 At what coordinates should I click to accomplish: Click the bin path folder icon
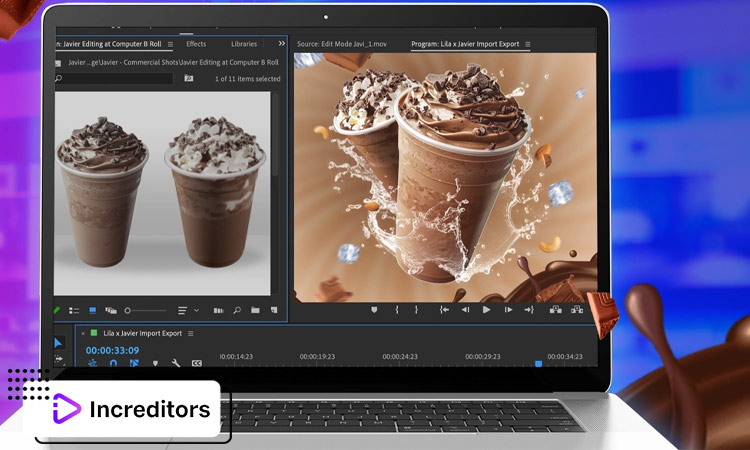(58, 63)
